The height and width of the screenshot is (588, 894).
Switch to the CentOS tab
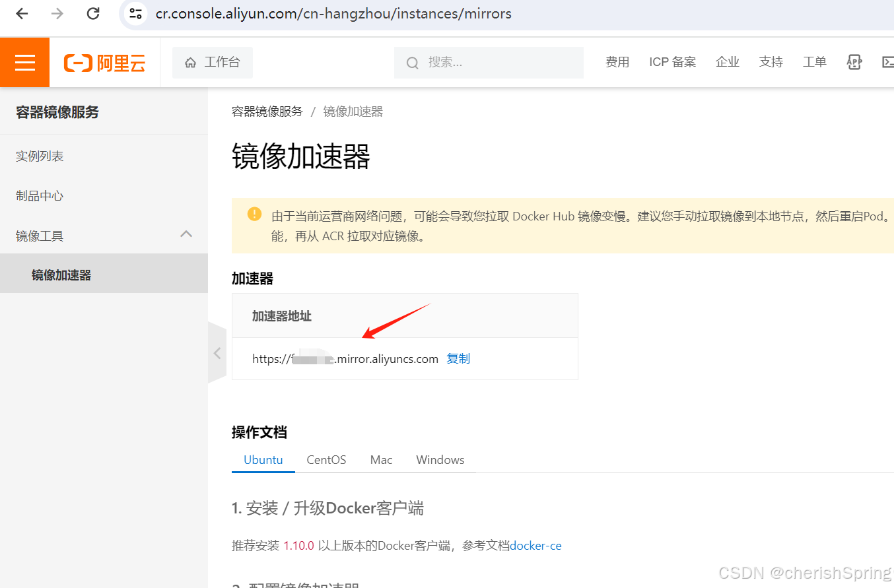tap(326, 460)
